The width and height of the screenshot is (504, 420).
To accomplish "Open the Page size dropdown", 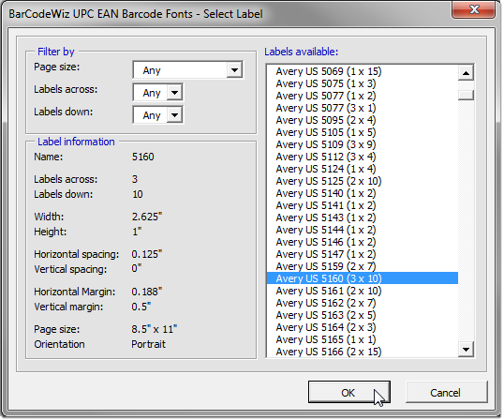I will click(188, 70).
